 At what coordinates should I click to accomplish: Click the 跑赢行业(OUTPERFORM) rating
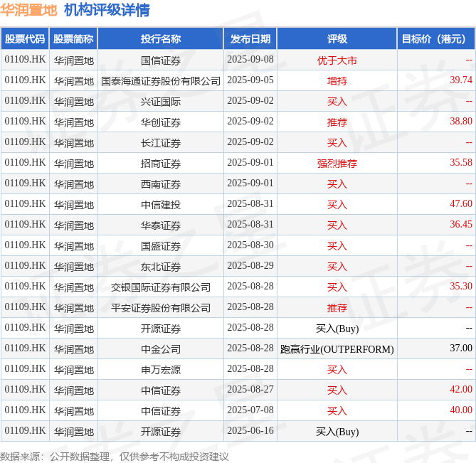(x=337, y=349)
